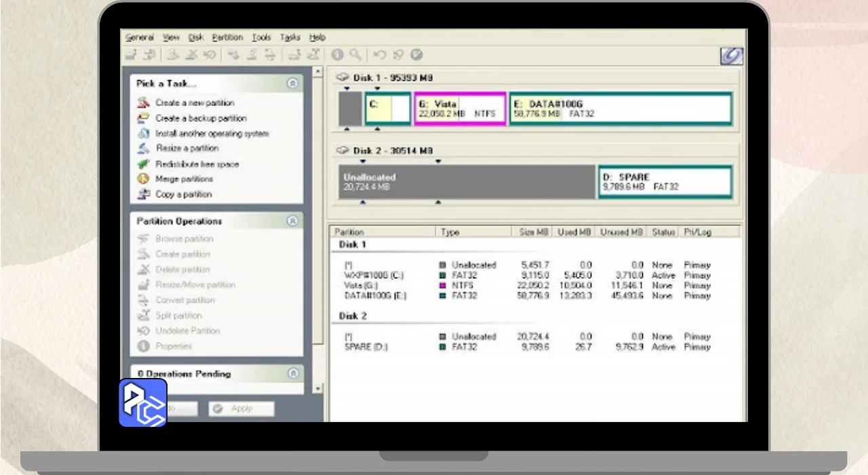
Task: Open the Tools menu
Action: pos(261,37)
